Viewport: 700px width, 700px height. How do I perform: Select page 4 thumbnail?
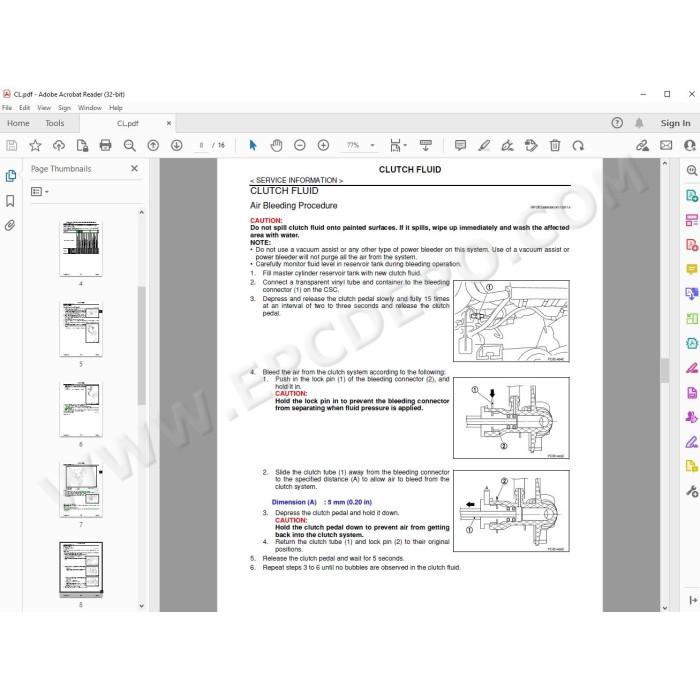coord(81,249)
